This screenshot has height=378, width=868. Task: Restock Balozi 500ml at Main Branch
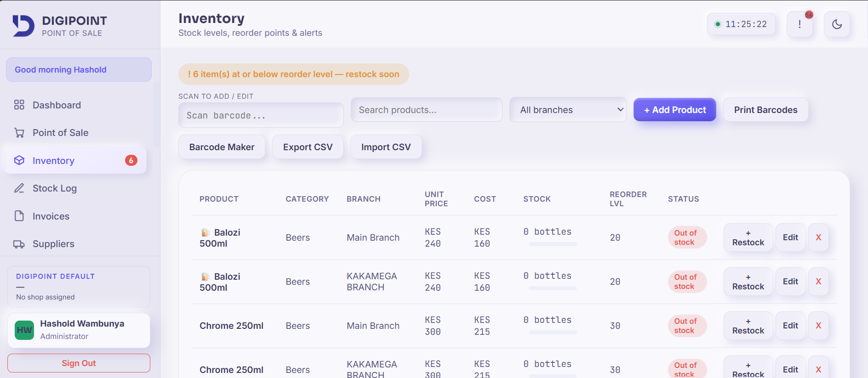(x=748, y=237)
